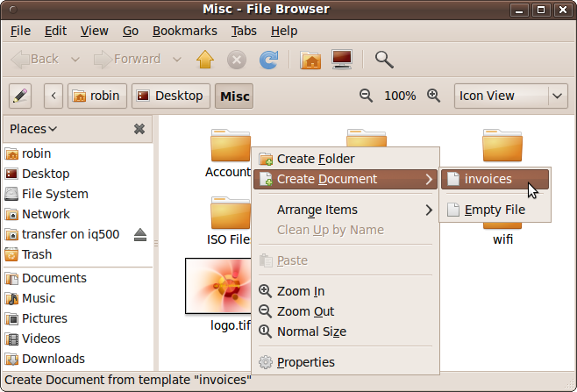577x392 pixels.
Task: Open the Icon View dropdown
Action: (x=511, y=96)
